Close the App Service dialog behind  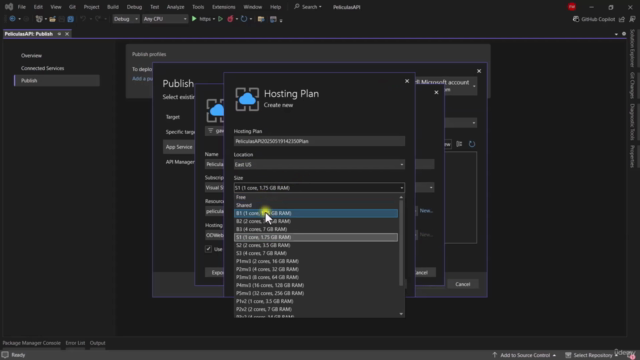pos(436,92)
